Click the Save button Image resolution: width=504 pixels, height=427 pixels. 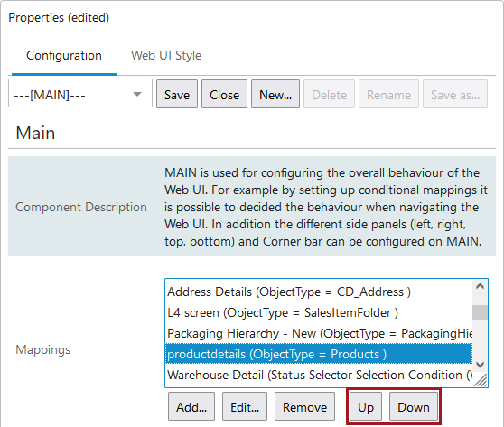(x=177, y=94)
